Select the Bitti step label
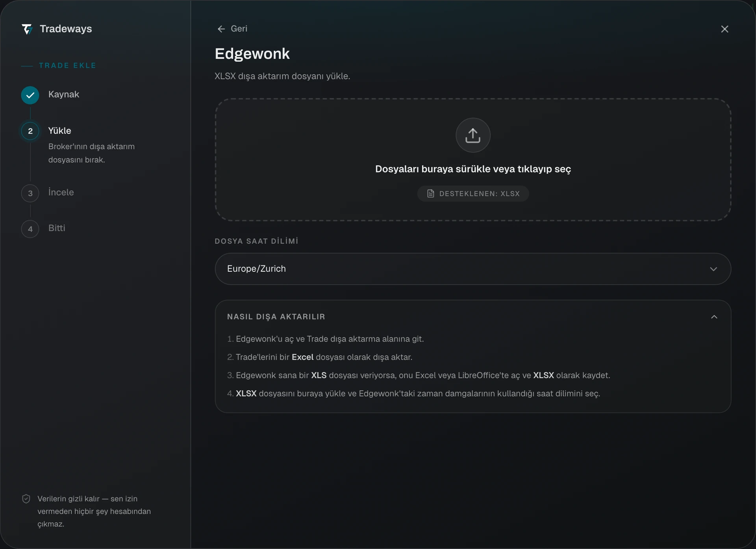Image resolution: width=756 pixels, height=549 pixels. (x=57, y=228)
